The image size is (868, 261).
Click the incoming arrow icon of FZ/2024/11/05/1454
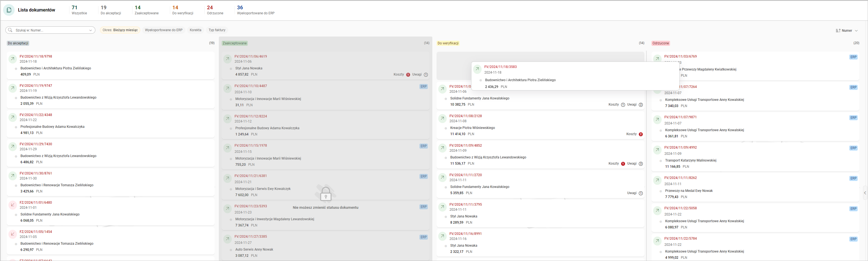pos(12,234)
